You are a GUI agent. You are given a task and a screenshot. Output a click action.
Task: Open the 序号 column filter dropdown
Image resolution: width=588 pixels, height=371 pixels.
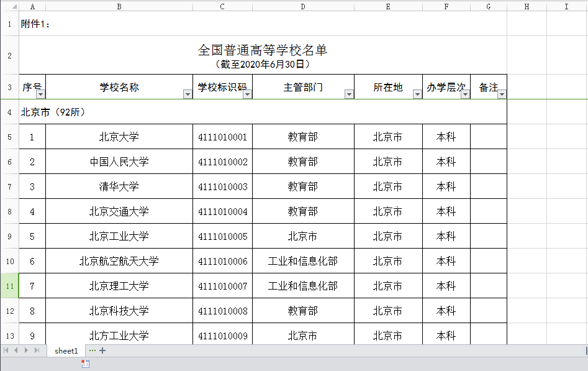[41, 94]
